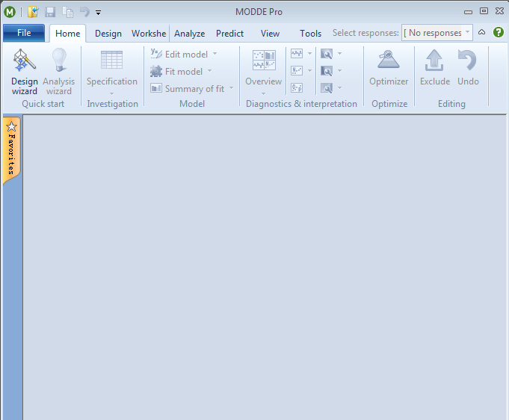Open an investigation with the folder icon

click(33, 12)
